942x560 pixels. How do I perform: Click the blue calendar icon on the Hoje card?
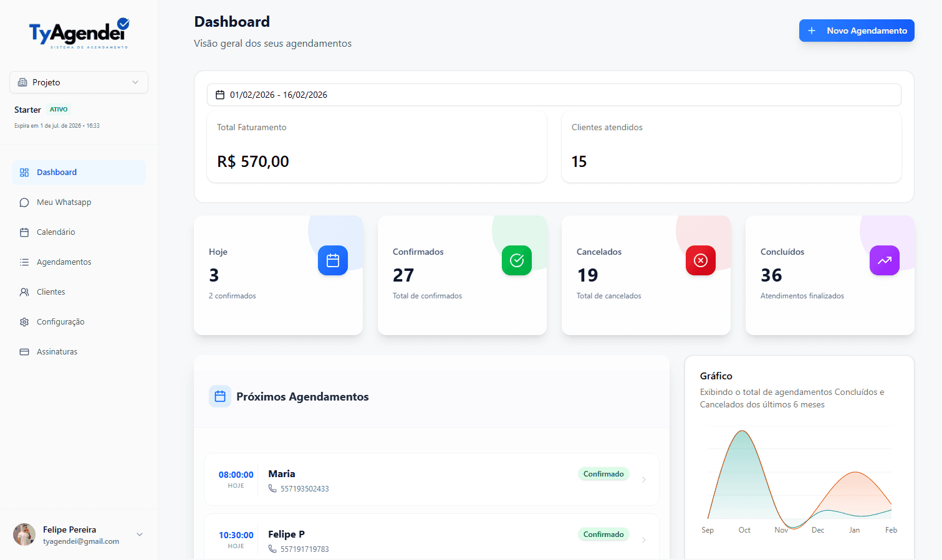click(332, 260)
